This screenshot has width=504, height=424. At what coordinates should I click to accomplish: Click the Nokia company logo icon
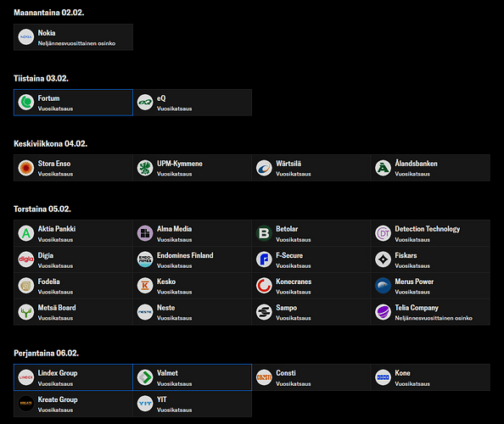(x=26, y=37)
